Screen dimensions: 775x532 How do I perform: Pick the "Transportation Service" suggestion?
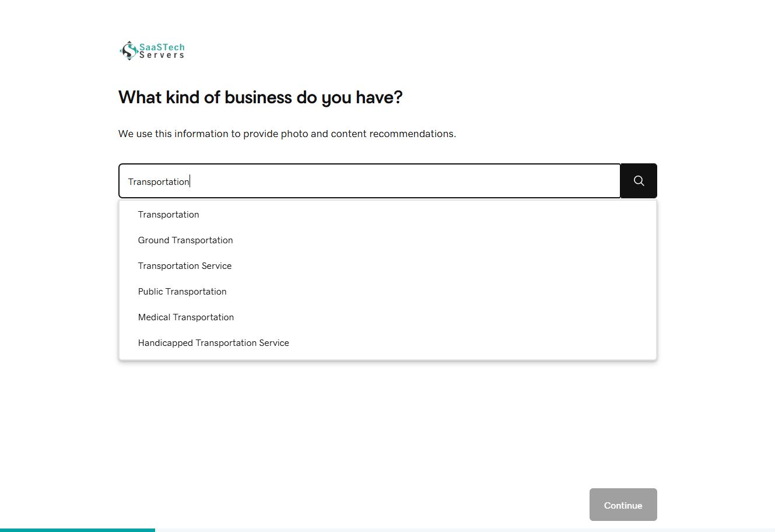[x=388, y=266]
